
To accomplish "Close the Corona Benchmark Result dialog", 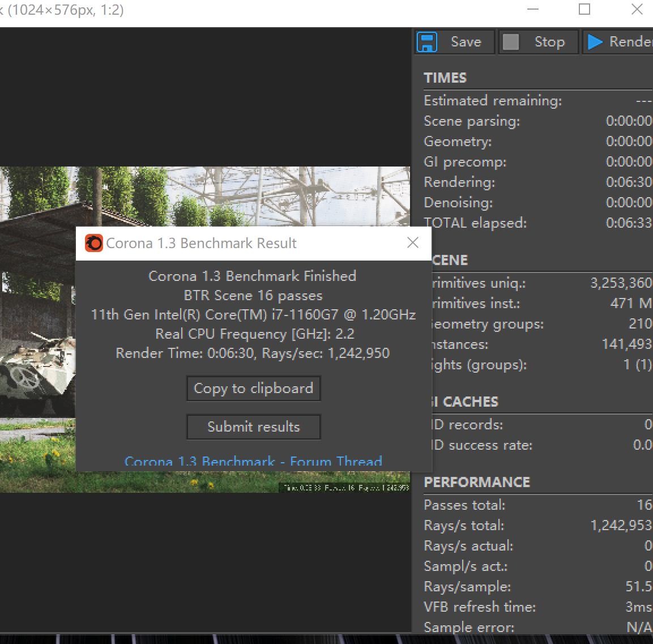I will click(x=413, y=243).
